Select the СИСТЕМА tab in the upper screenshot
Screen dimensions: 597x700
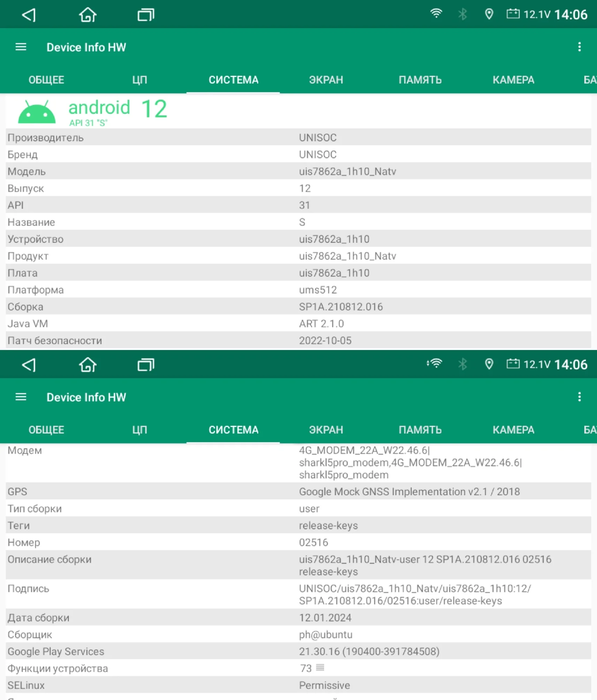(233, 80)
